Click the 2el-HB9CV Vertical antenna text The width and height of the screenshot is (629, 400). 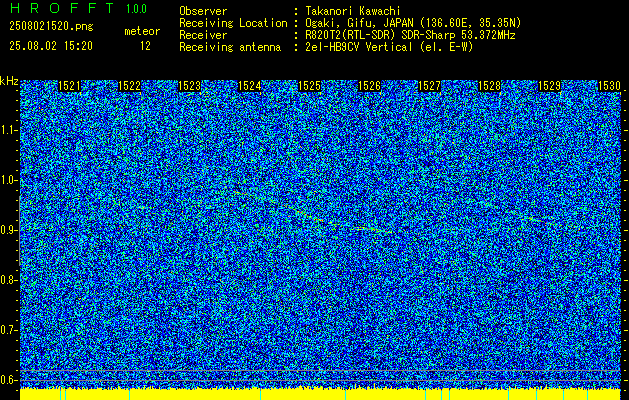pos(389,47)
